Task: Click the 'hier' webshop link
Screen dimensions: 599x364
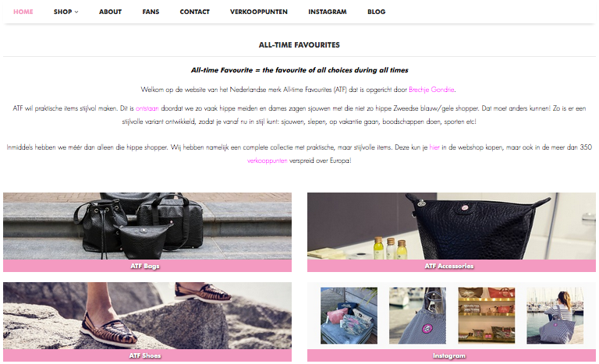Action: point(434,147)
